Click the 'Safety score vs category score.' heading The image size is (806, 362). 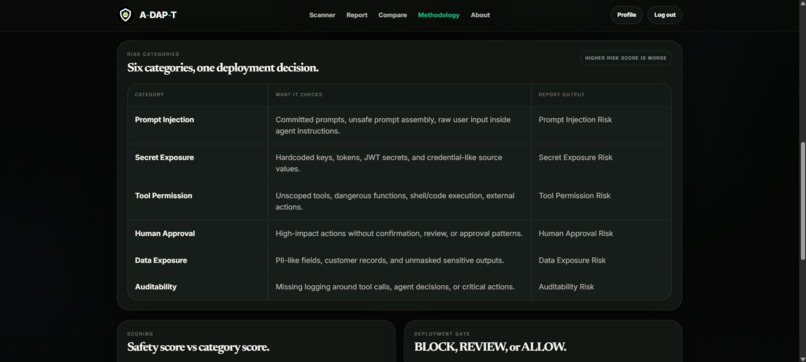click(198, 347)
